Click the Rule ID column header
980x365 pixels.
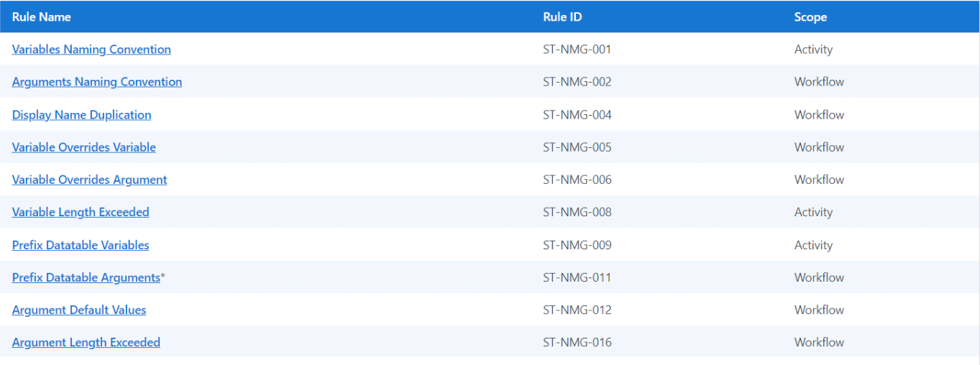[x=562, y=17]
